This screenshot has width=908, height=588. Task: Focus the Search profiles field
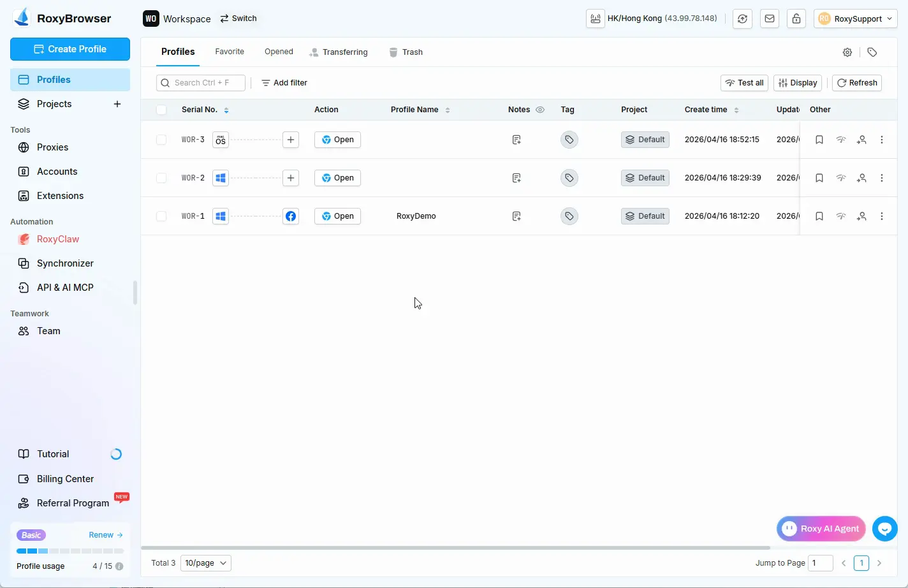[x=201, y=83]
